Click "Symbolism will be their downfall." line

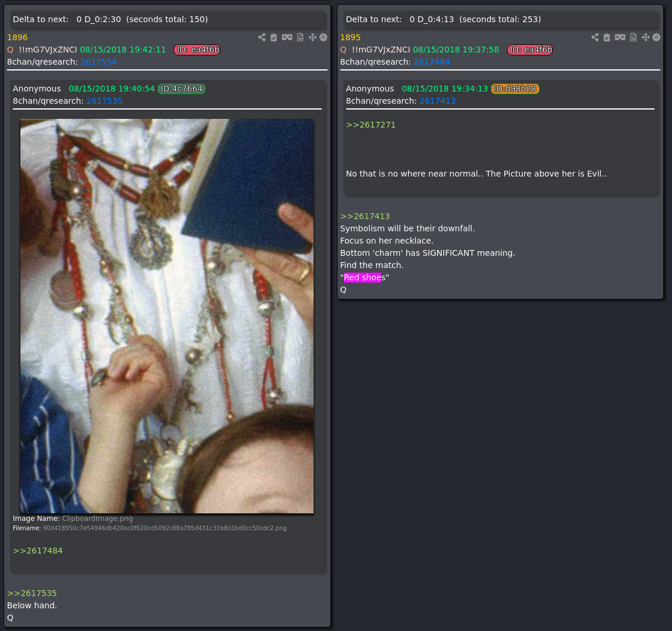407,228
